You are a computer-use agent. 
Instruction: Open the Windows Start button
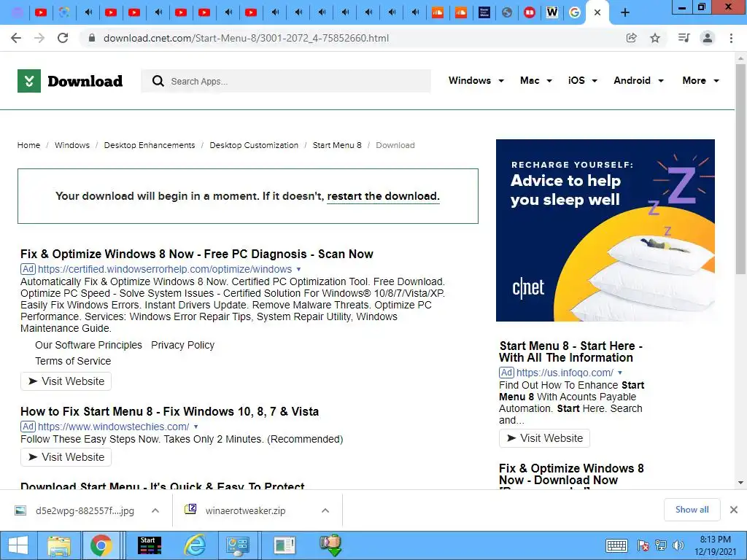18,545
